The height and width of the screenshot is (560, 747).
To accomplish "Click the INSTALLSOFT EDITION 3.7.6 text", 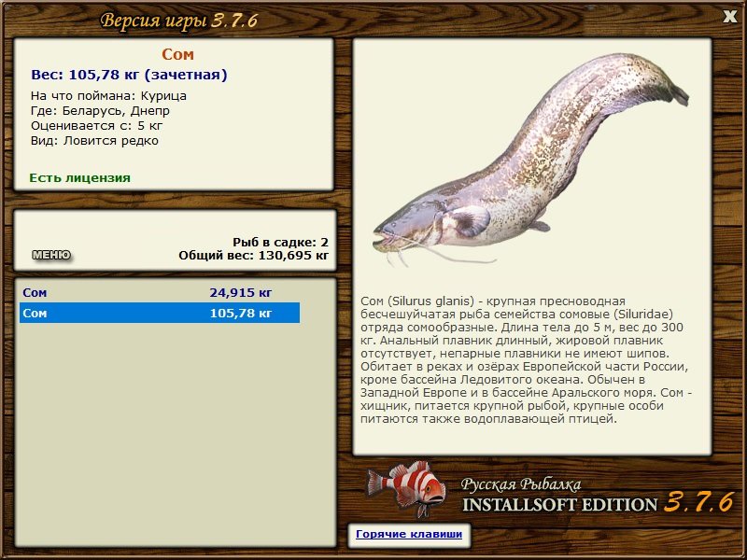I will 599,503.
